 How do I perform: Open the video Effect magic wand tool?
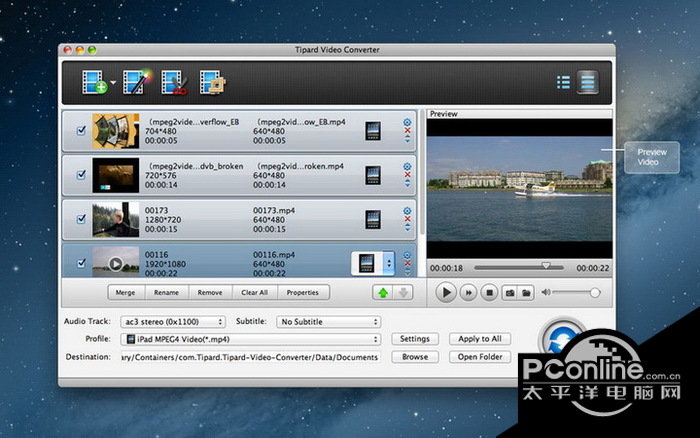pyautogui.click(x=135, y=83)
